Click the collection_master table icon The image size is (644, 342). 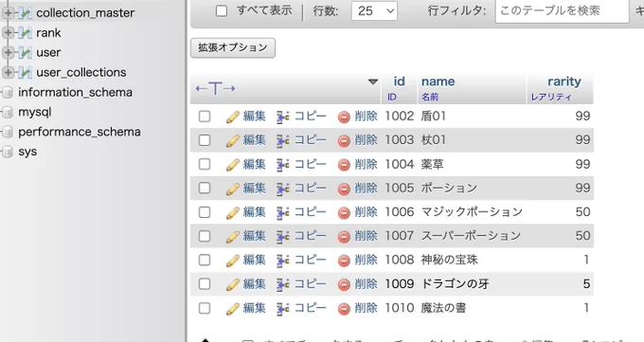point(25,13)
